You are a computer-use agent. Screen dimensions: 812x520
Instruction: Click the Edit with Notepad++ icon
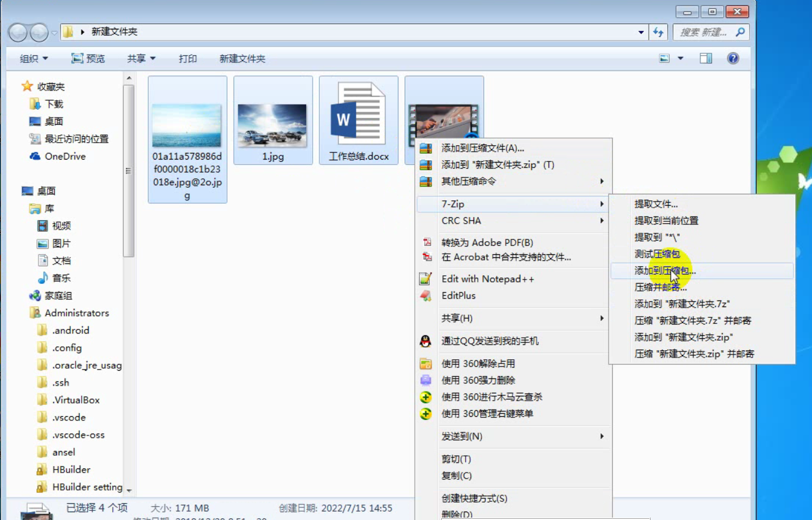tap(426, 279)
